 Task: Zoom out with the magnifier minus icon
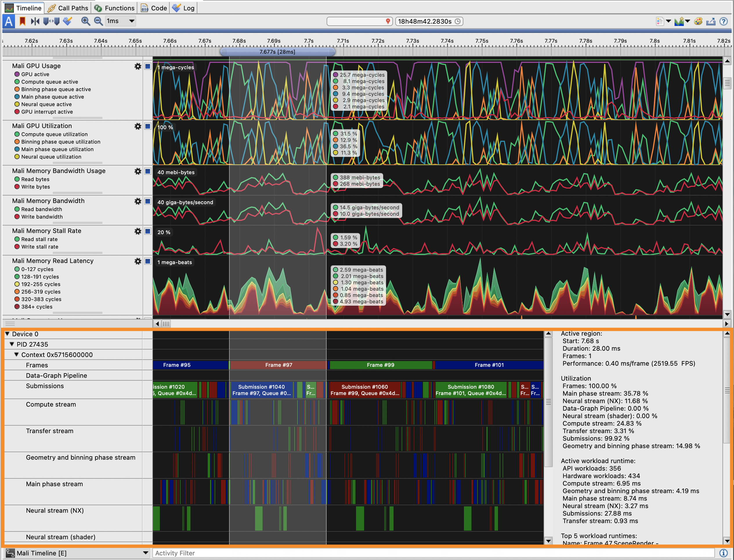tap(98, 21)
